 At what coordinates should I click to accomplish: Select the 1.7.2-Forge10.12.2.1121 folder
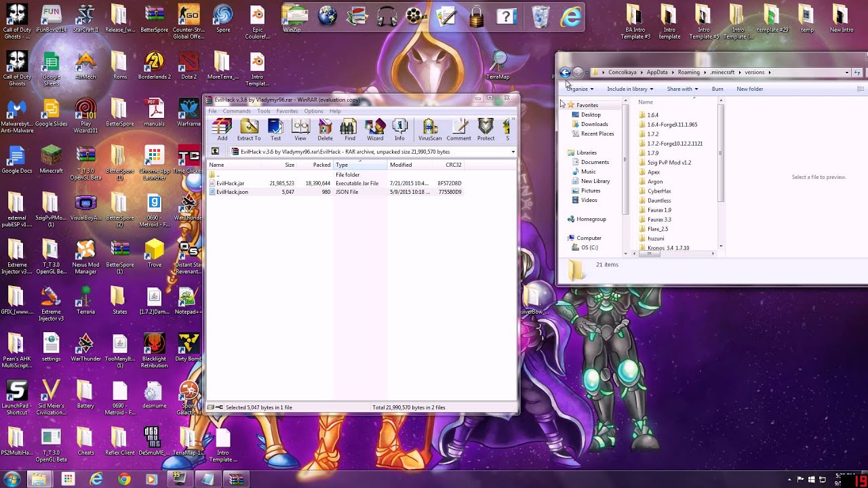pos(671,144)
